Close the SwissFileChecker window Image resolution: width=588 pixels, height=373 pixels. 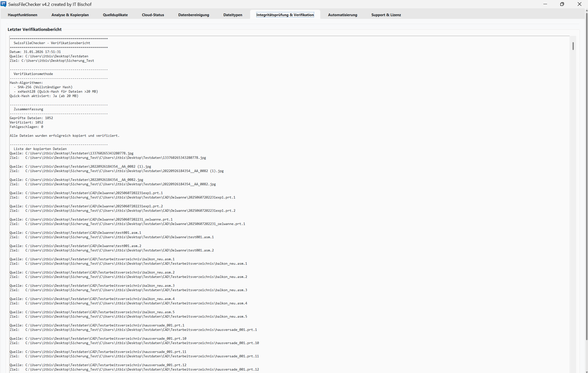click(x=579, y=4)
